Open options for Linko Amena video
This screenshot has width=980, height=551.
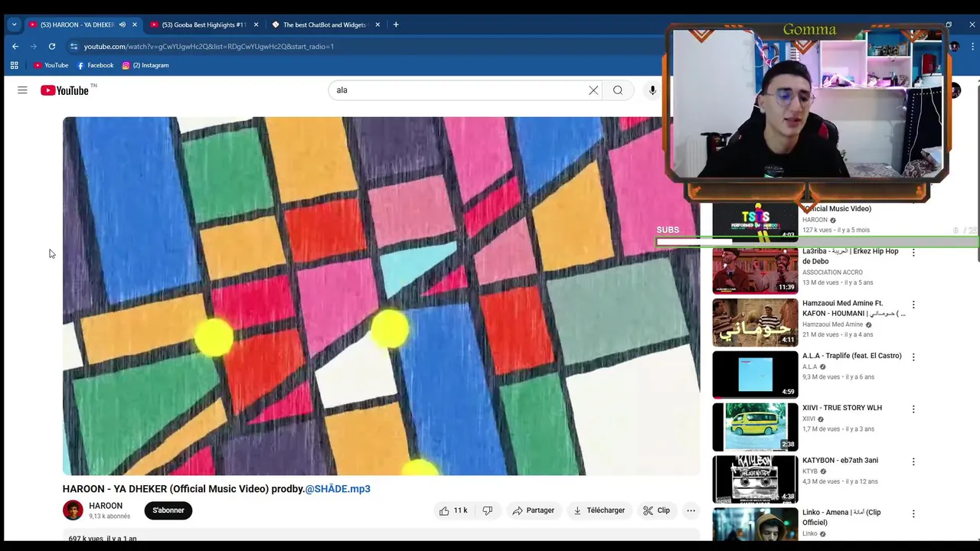point(913,514)
